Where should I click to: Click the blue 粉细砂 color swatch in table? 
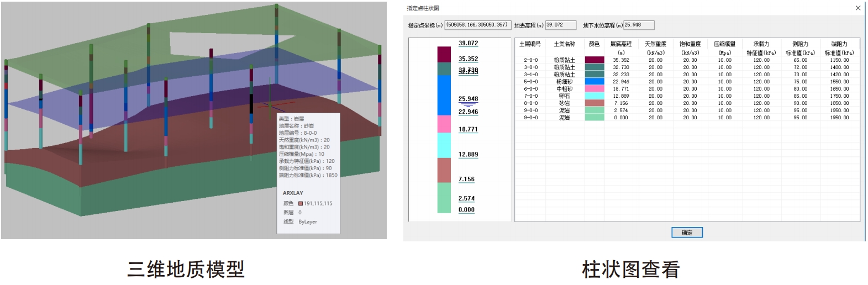[595, 81]
